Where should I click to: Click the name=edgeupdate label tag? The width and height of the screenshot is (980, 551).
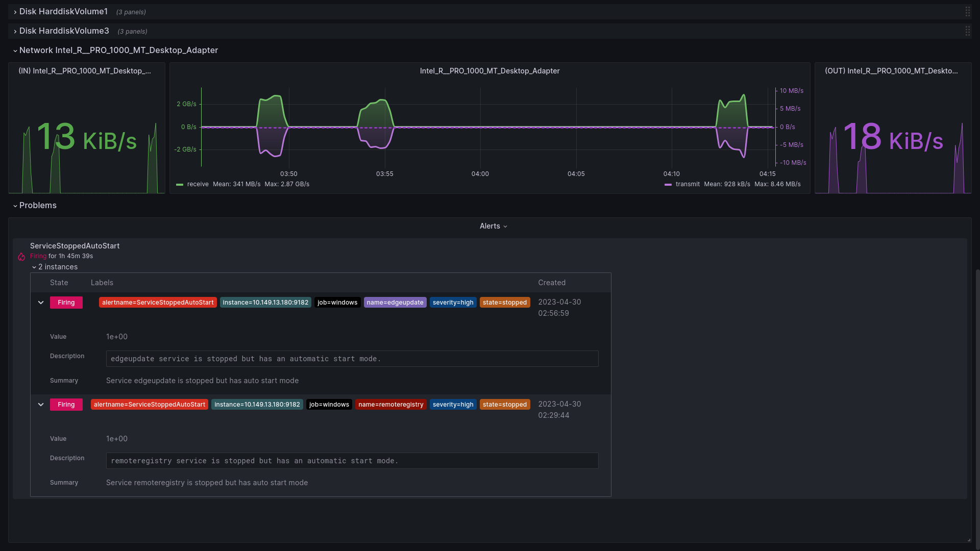tap(395, 303)
